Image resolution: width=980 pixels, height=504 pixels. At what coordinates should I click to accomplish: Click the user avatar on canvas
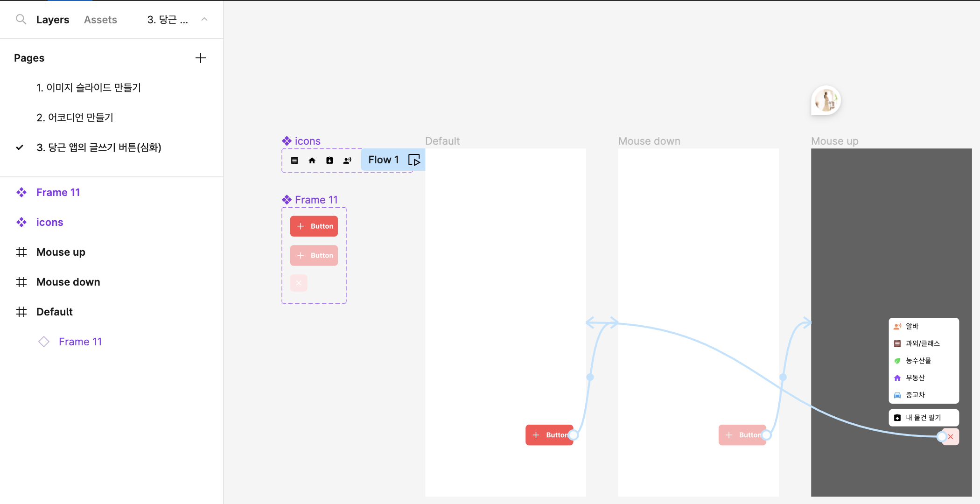point(826,100)
